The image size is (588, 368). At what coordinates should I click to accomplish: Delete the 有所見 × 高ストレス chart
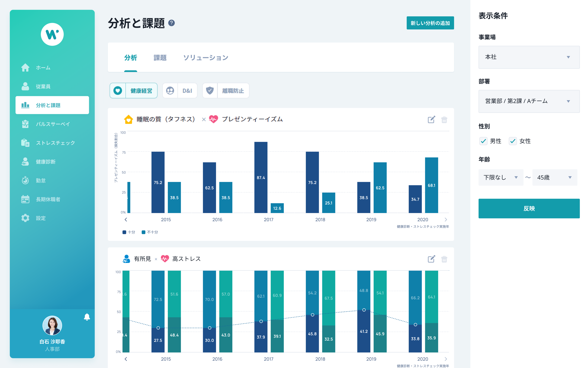(x=444, y=259)
